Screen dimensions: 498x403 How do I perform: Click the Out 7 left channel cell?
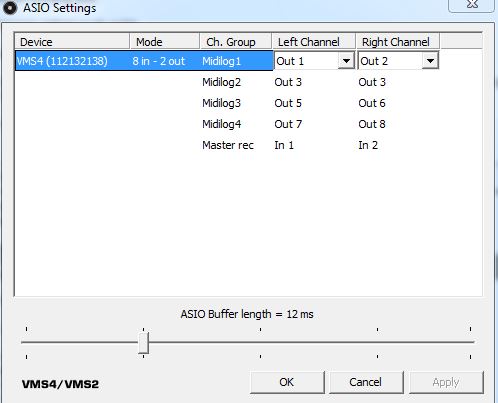[288, 124]
